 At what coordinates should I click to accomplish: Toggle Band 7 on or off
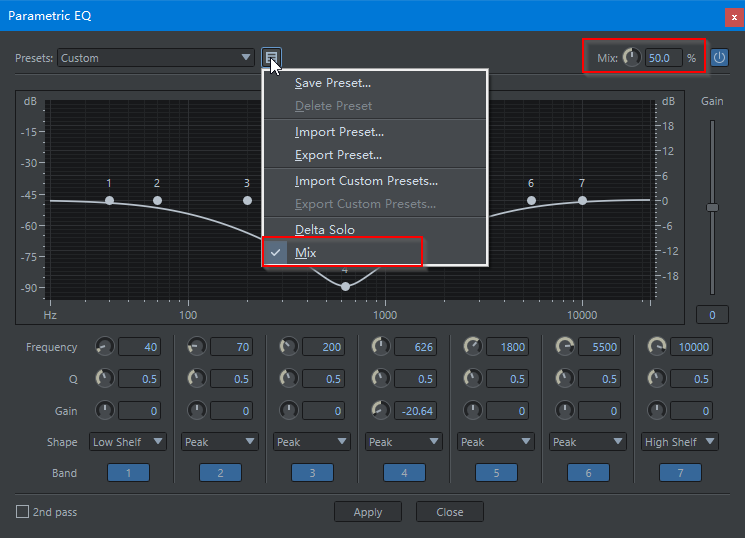click(x=680, y=473)
